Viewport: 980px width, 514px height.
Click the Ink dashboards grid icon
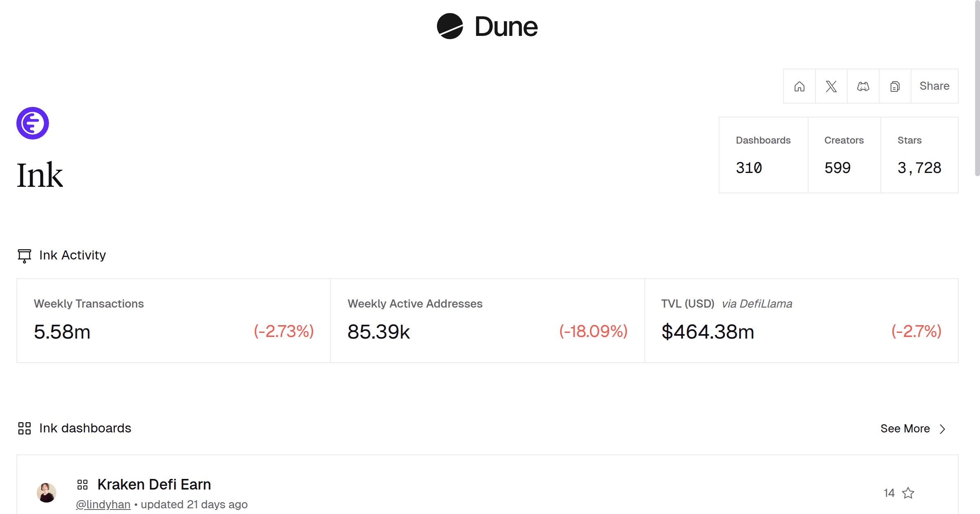pos(24,428)
